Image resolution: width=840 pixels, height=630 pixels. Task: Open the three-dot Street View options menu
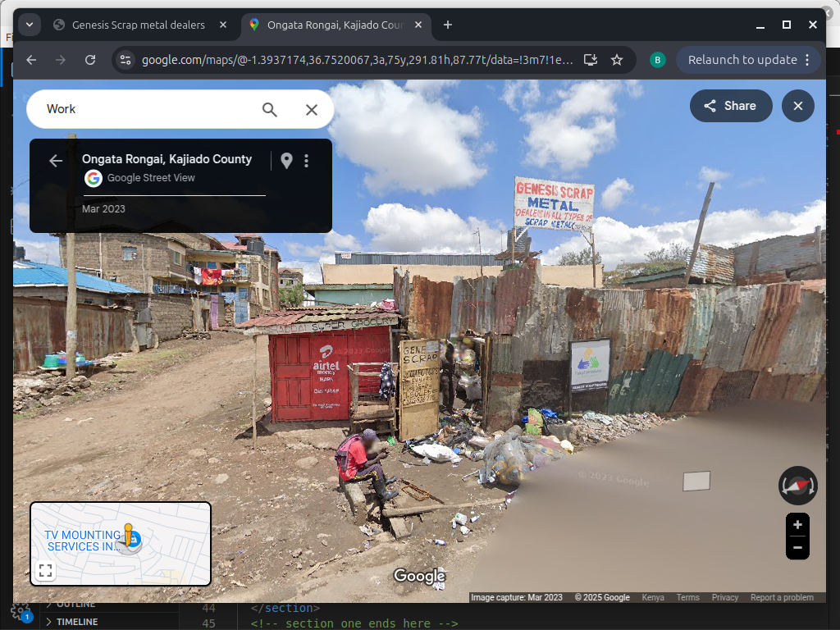click(x=307, y=161)
